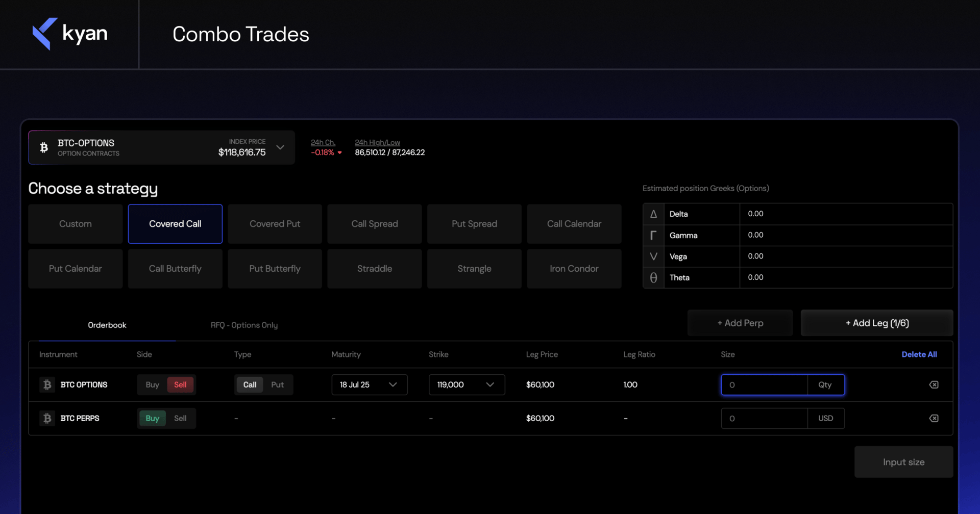Click the Bitcoin icon beside BTC OPTIONS row
Viewport: 980px width, 514px height.
coord(47,384)
